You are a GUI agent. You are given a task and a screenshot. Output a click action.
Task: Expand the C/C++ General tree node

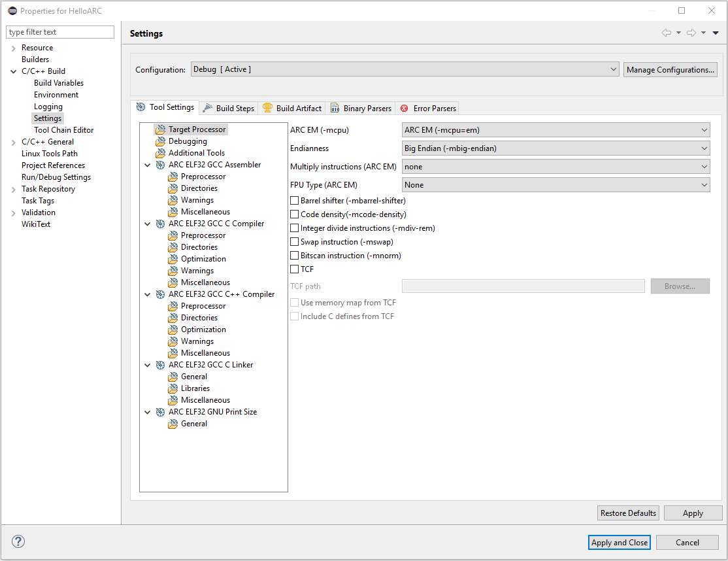14,142
